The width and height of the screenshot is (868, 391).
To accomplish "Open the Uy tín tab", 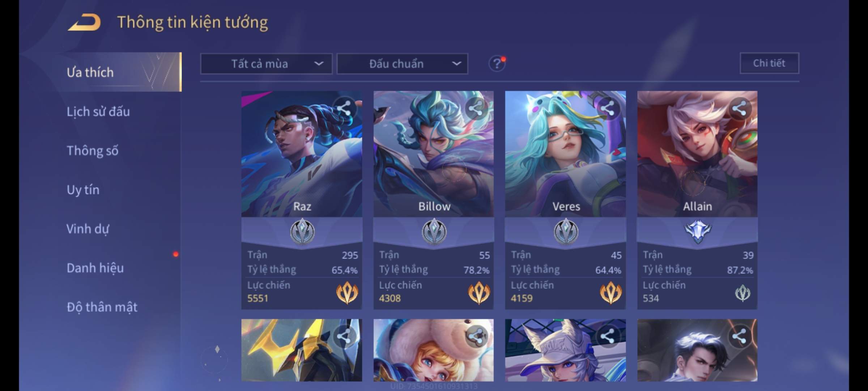I will click(x=83, y=190).
